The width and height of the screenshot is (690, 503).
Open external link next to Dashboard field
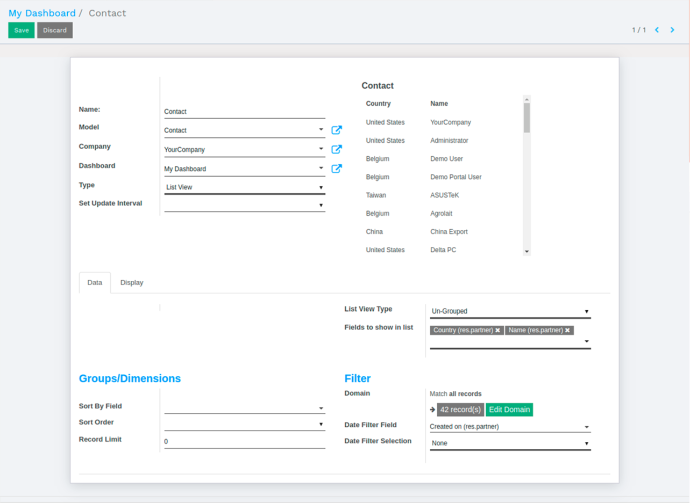337,168
